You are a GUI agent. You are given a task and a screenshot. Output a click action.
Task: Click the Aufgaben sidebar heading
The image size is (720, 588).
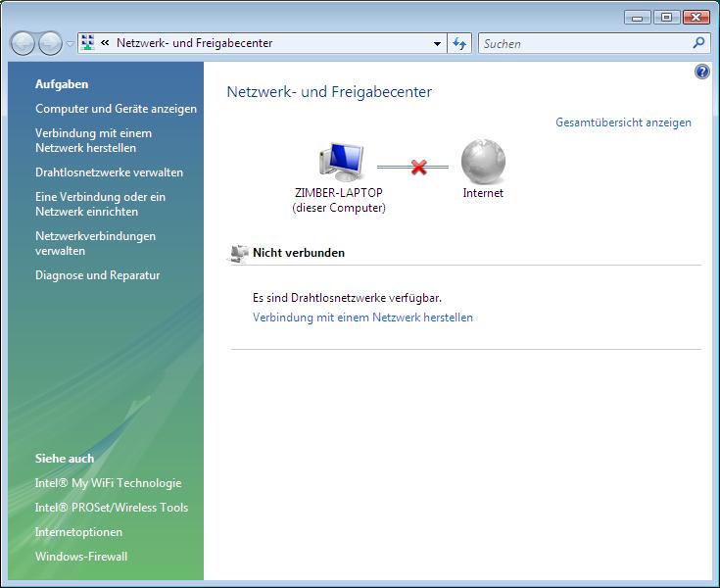coord(62,84)
